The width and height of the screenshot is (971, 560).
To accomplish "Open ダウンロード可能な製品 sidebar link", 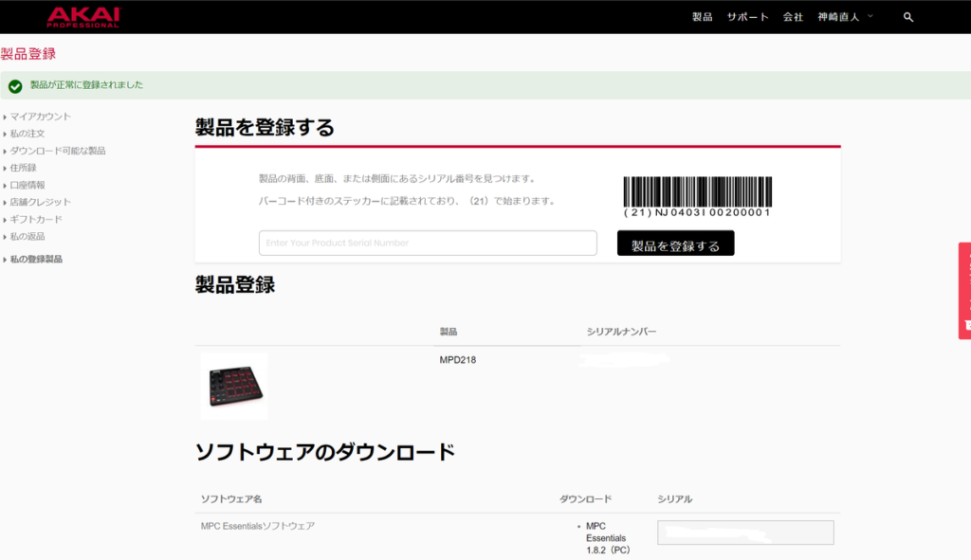I will pyautogui.click(x=58, y=151).
